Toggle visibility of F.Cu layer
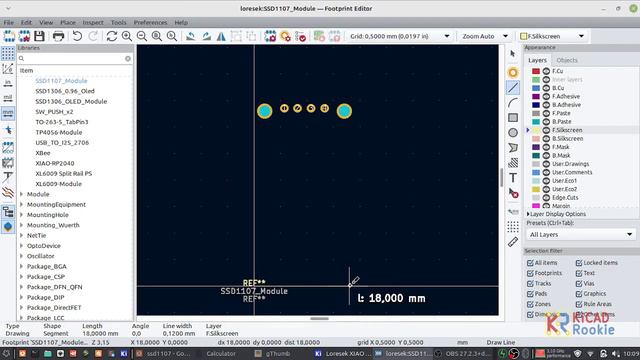 coord(546,71)
